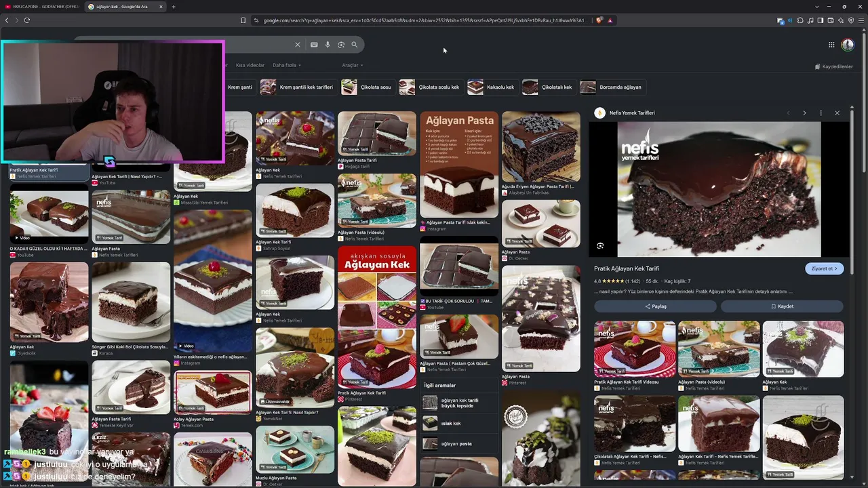Open the Ağlayan Pasta ingredients image

coord(459,165)
